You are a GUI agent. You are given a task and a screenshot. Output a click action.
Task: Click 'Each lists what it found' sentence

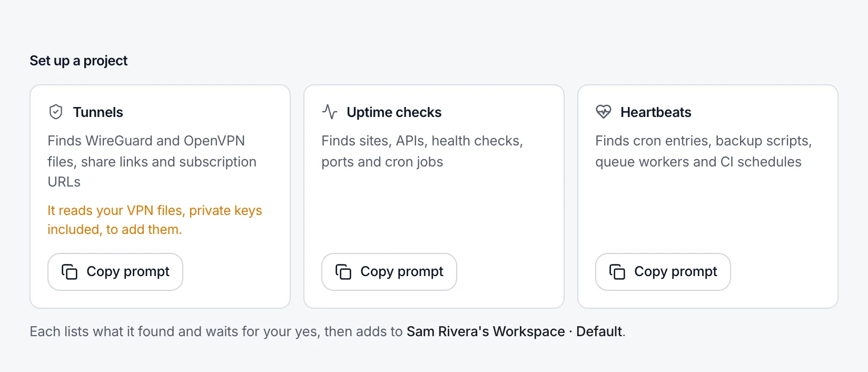(x=328, y=331)
